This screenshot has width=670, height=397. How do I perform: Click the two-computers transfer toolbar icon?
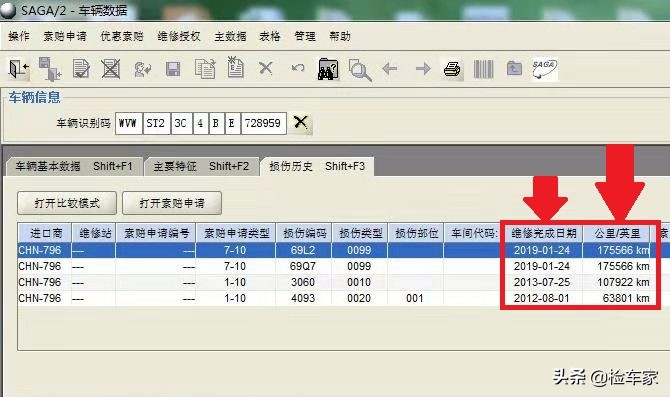point(50,69)
